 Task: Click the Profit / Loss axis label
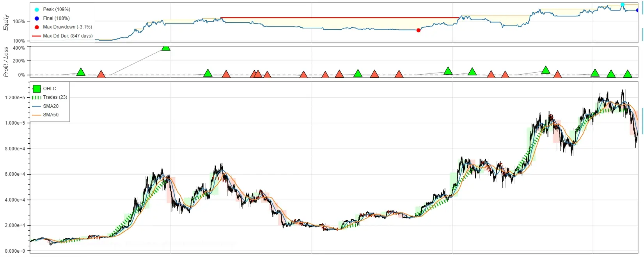[6, 62]
